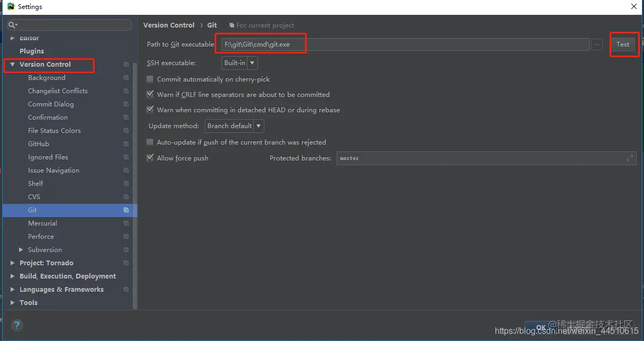Open Plugins settings page
644x341 pixels.
tap(32, 51)
